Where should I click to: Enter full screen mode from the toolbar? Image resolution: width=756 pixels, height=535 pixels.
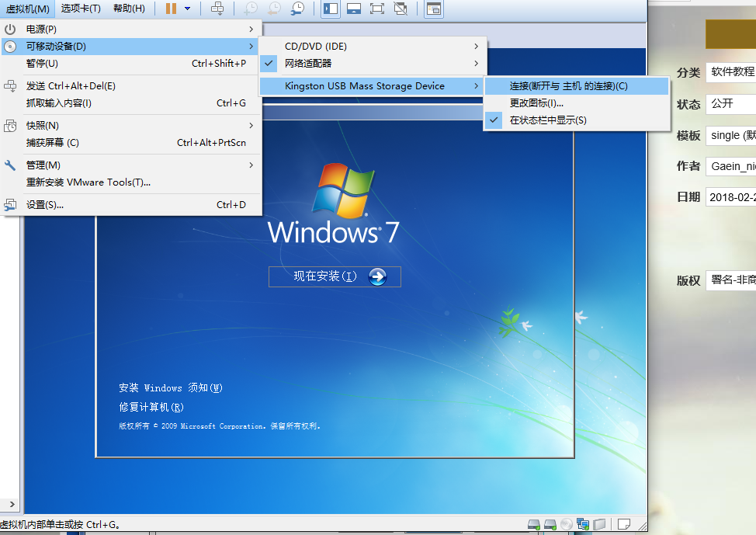(376, 9)
